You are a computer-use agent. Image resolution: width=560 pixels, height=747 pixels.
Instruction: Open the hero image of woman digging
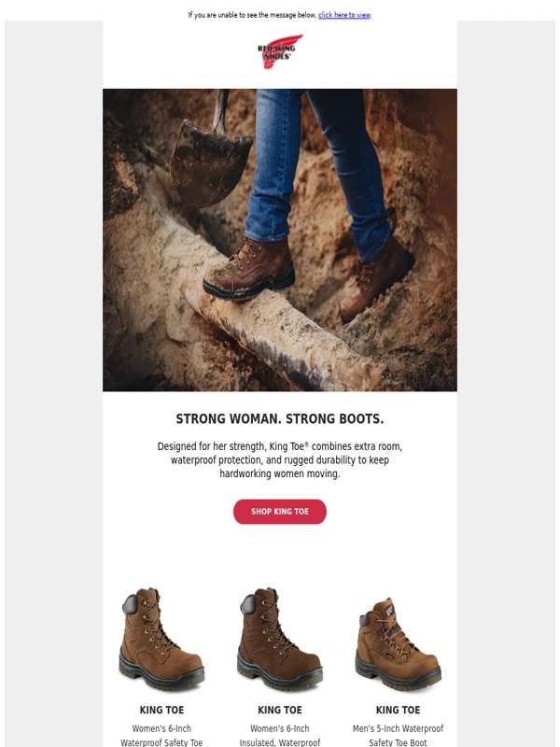(x=280, y=240)
